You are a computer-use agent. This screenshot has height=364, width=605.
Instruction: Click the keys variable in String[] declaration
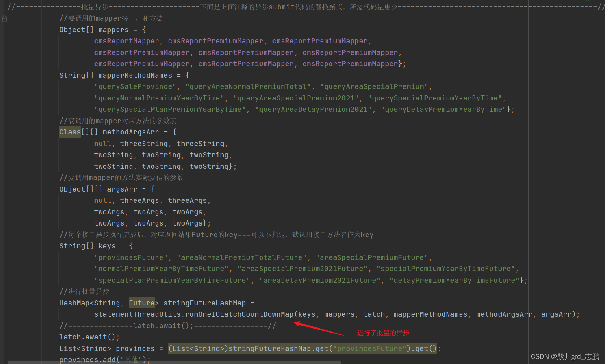(x=107, y=246)
